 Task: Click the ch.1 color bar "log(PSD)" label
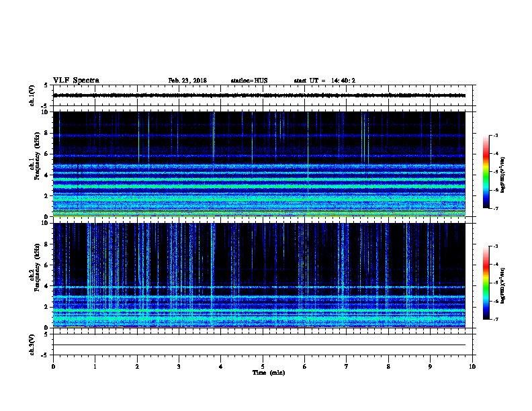(x=502, y=175)
